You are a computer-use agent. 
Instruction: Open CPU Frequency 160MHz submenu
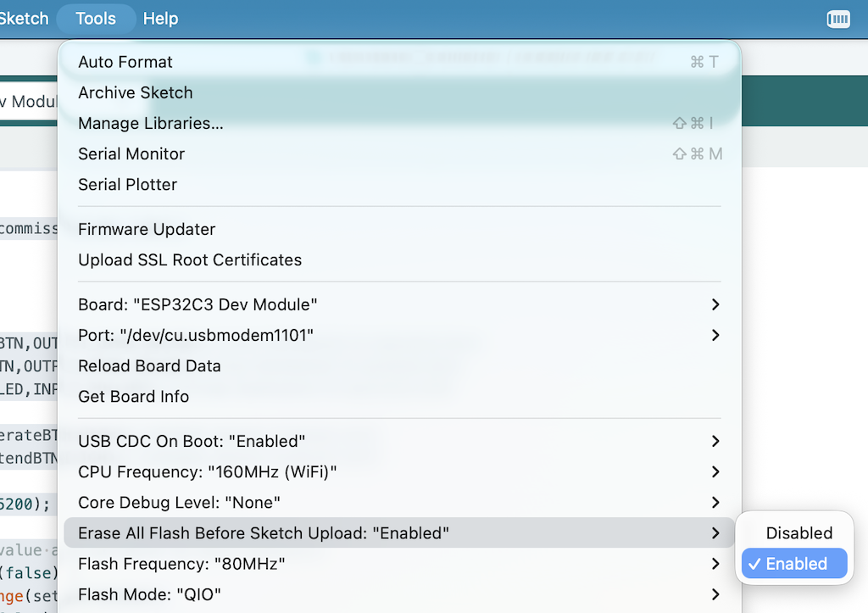click(398, 471)
